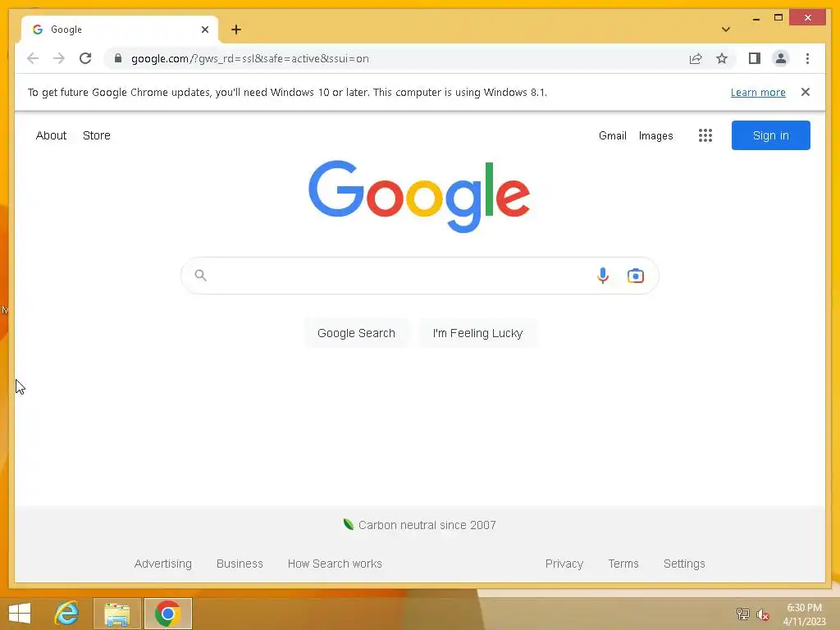Open the Google apps grid
The image size is (840, 630).
pyautogui.click(x=705, y=135)
